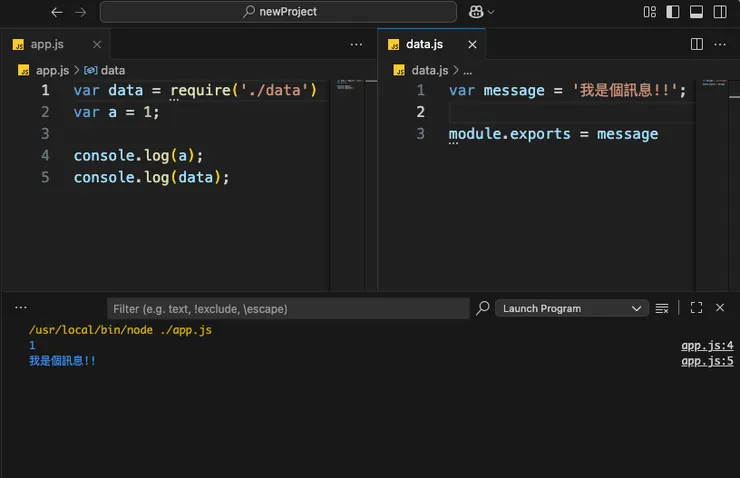Clear the debug console

click(x=662, y=308)
